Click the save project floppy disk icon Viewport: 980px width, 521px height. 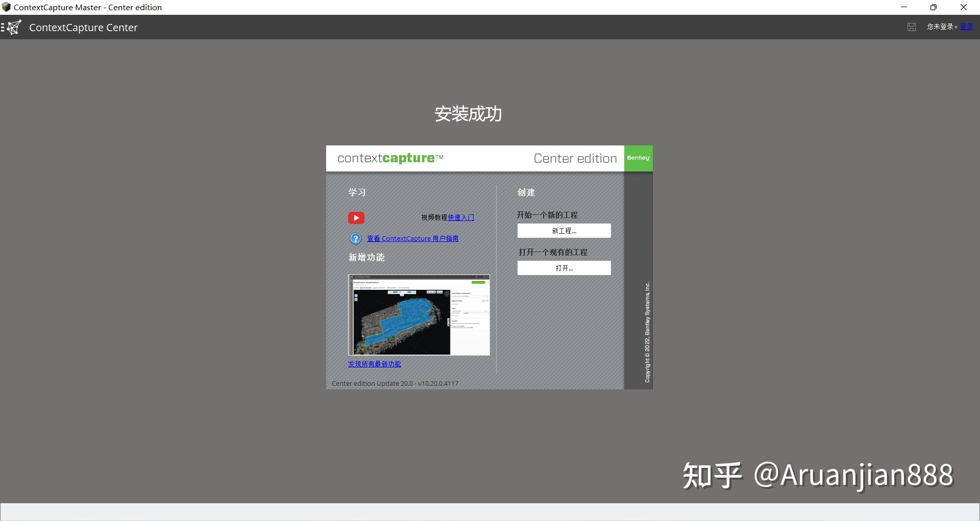911,27
